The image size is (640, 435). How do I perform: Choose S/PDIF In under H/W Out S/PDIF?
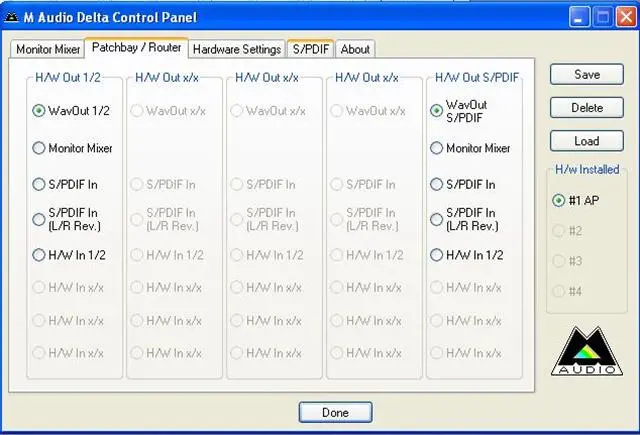437,184
